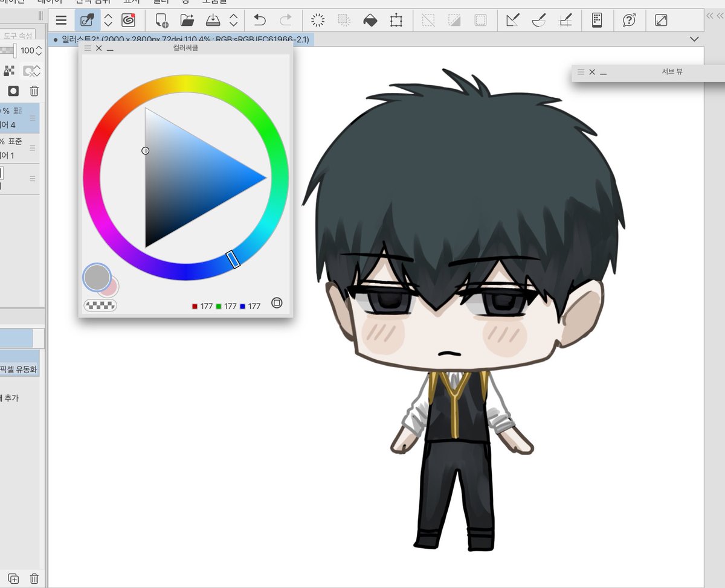Select the 레이어 1 layer row
The width and height of the screenshot is (725, 588).
[19, 149]
